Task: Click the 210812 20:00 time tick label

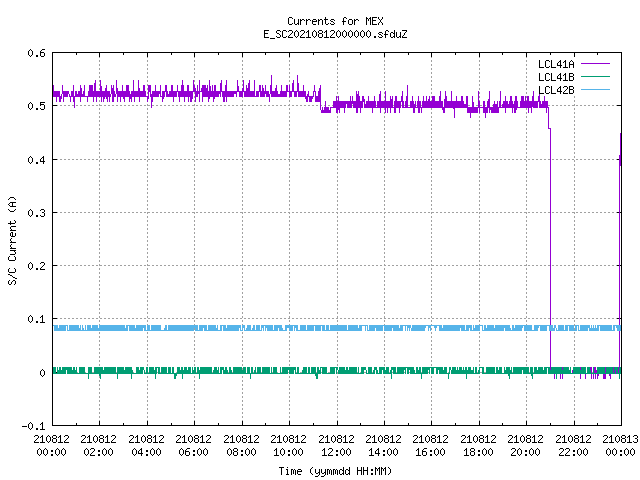Action: (x=525, y=445)
